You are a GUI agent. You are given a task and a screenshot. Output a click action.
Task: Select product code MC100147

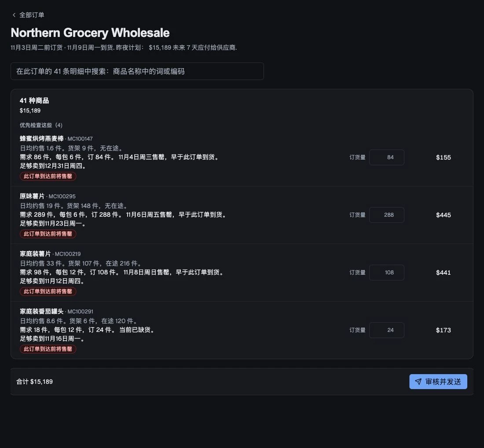[x=80, y=139]
